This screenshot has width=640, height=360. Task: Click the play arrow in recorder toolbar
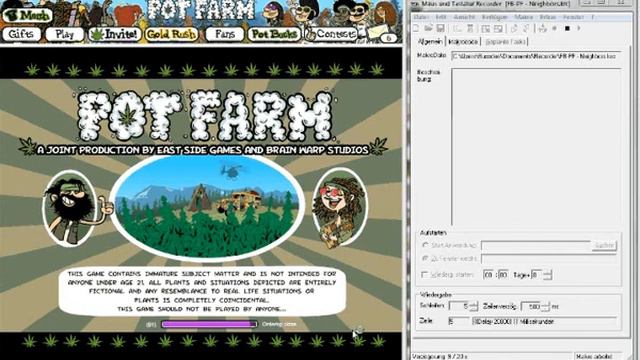click(x=578, y=28)
